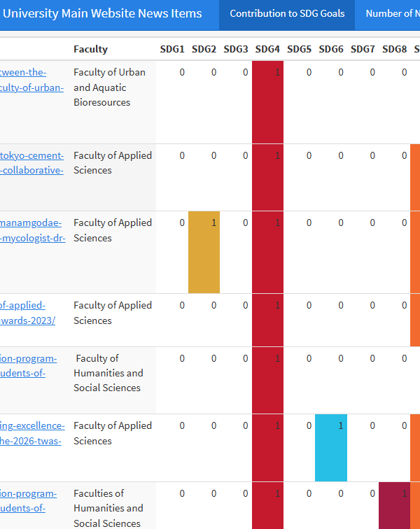The image size is (420, 529).
Task: Sort by the Faculty column header
Action: coord(90,49)
